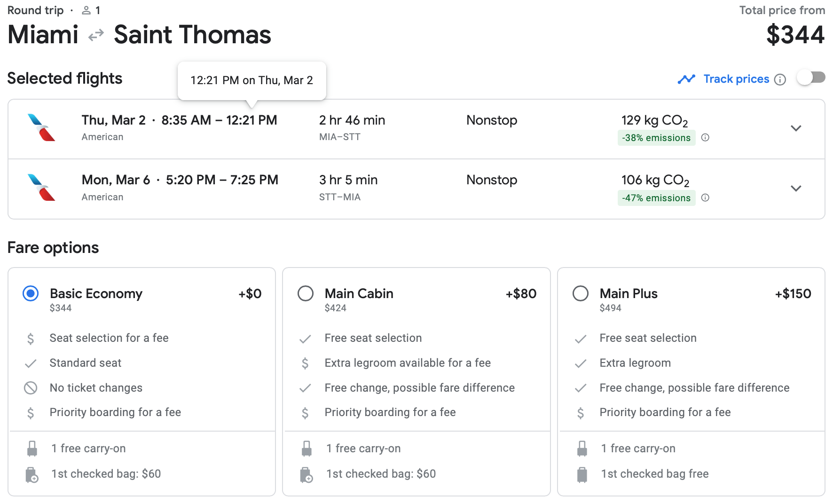Click the Fare options section heading

coord(53,248)
